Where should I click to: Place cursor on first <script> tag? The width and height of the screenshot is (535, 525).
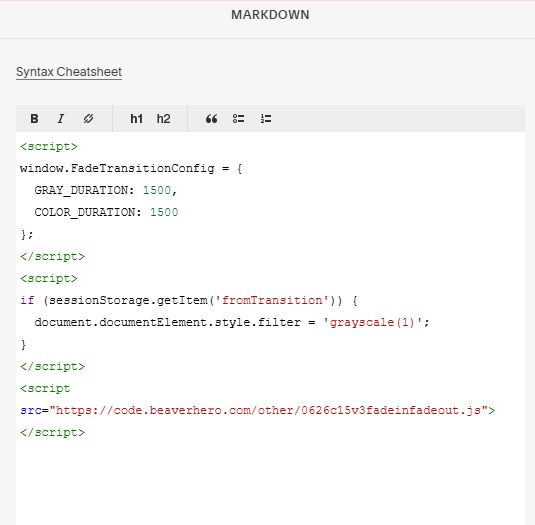coord(49,147)
